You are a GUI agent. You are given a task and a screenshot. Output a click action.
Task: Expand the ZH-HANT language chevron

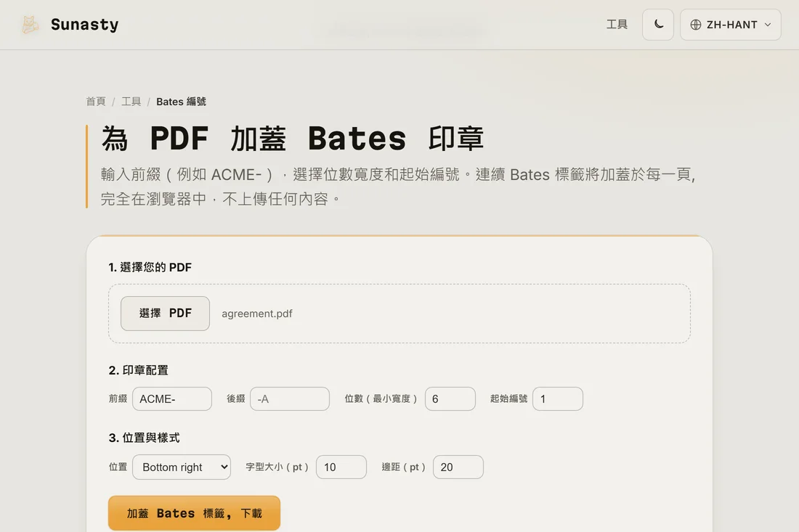tap(768, 25)
